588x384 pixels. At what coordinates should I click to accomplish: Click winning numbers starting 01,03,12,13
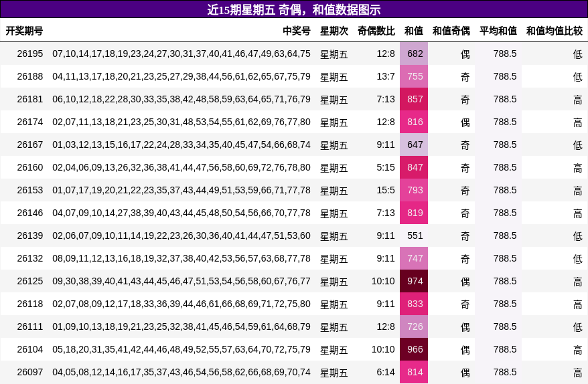pyautogui.click(x=181, y=145)
